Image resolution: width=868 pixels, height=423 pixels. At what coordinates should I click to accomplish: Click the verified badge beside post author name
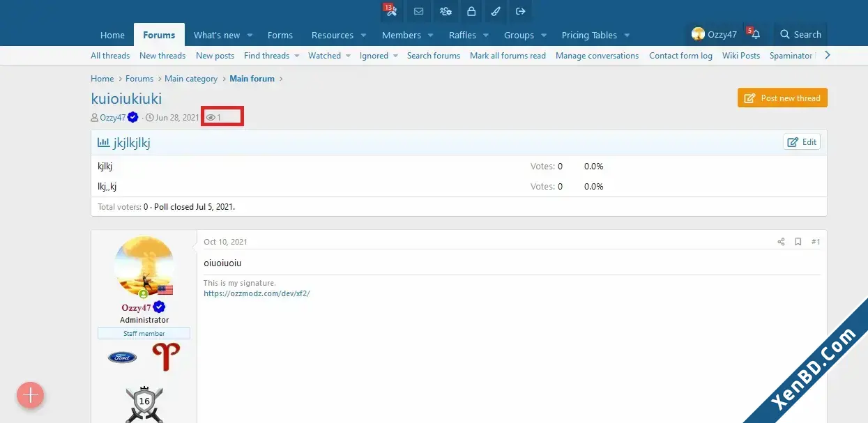click(x=159, y=307)
